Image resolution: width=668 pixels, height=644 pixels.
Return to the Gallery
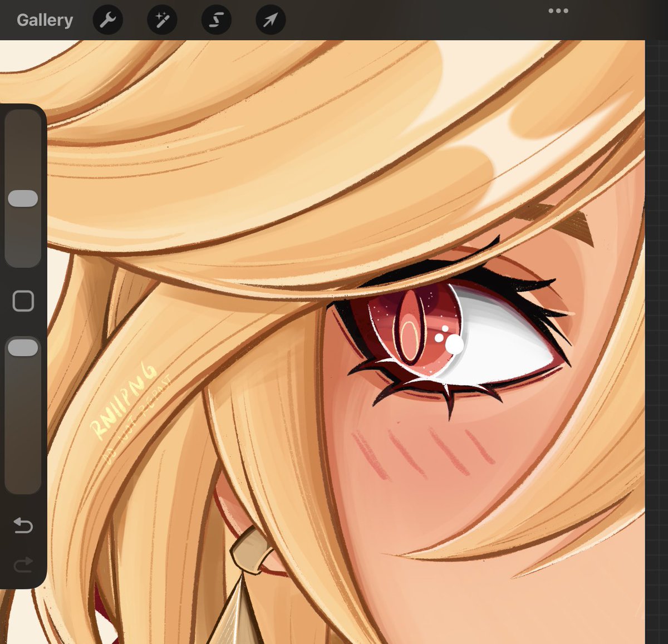(45, 20)
